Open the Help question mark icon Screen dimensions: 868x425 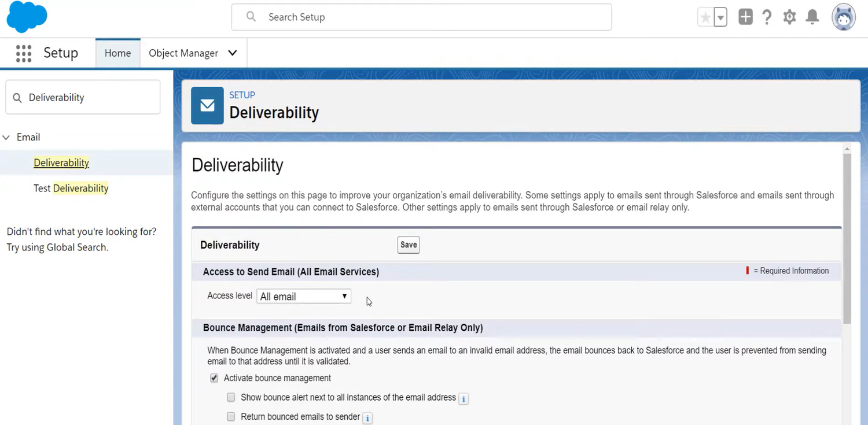[x=767, y=17]
